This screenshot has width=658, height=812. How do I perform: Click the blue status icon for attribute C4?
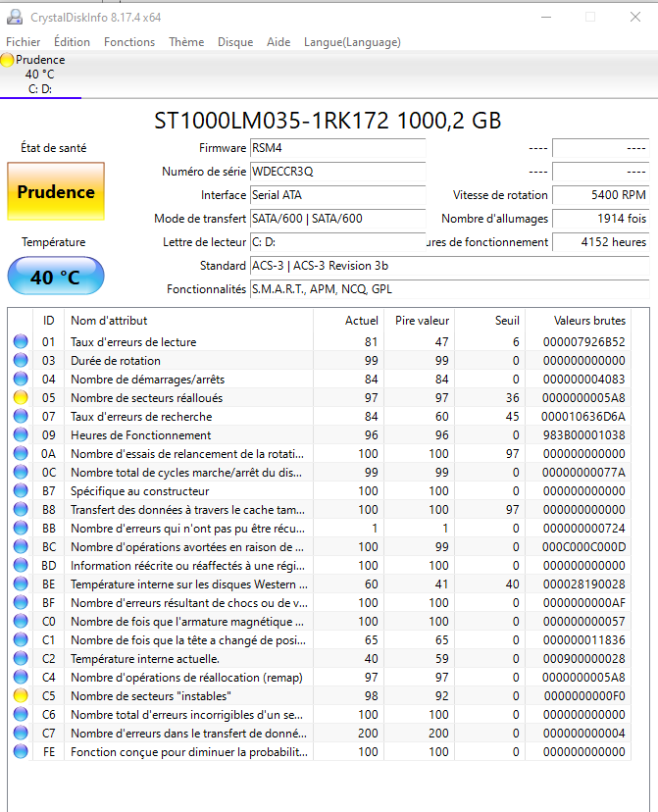tap(21, 677)
